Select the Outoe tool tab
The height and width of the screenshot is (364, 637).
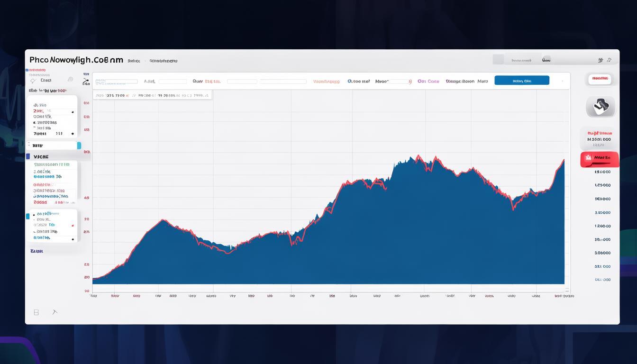click(x=358, y=82)
